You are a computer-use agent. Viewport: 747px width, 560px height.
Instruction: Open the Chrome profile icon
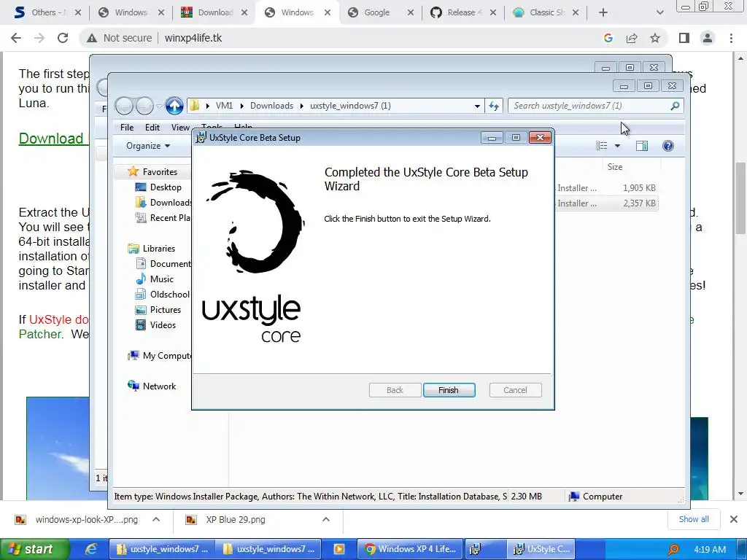point(708,38)
